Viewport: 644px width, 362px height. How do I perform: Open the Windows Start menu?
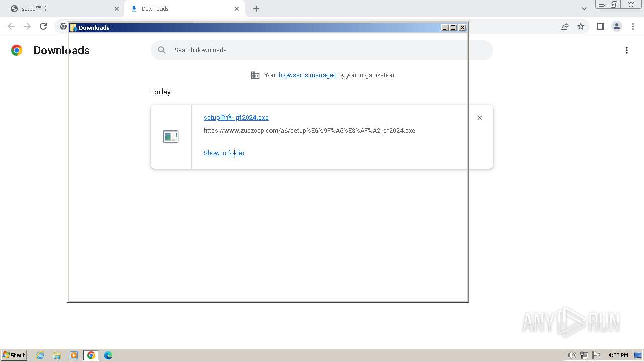[14, 355]
